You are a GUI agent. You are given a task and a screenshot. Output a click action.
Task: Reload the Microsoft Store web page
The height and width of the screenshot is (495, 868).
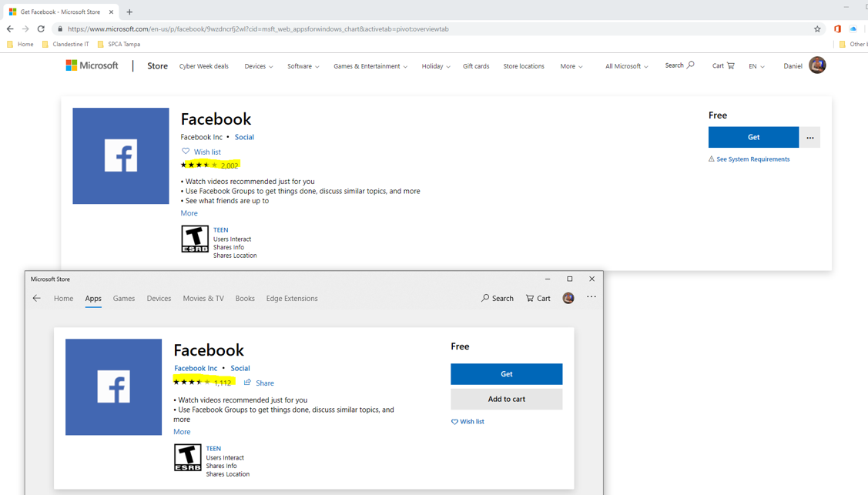point(41,28)
